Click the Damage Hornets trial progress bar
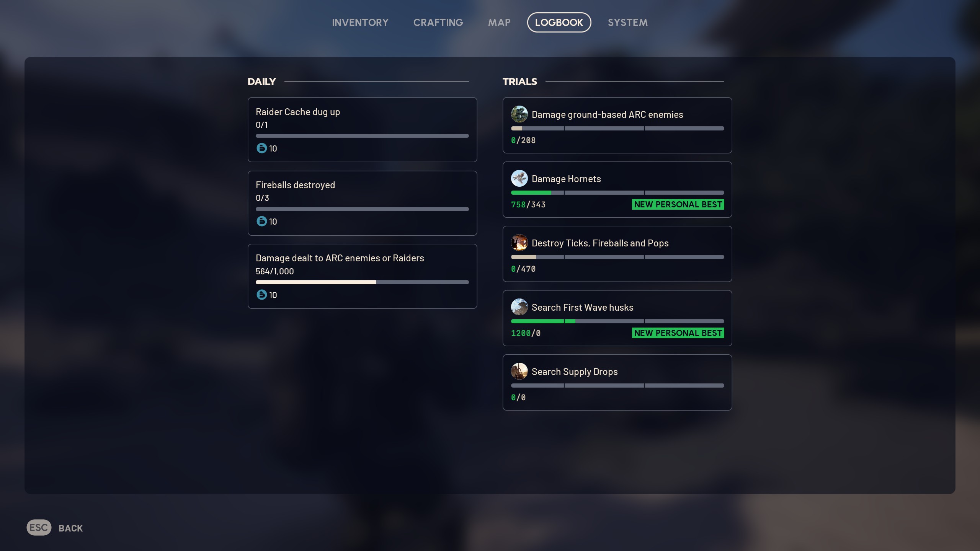The height and width of the screenshot is (551, 980). coord(617,193)
